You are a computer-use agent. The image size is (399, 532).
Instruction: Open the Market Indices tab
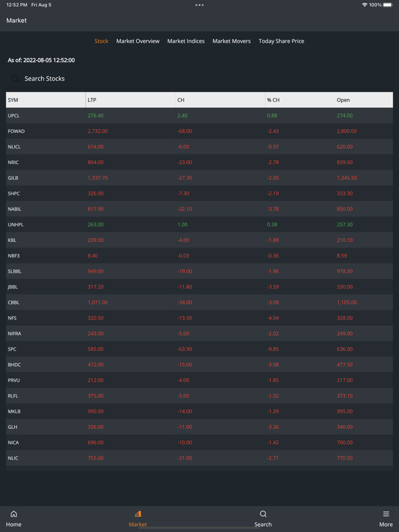pyautogui.click(x=186, y=41)
